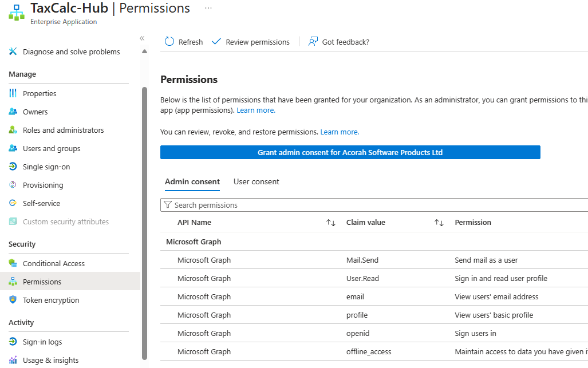588x368 pixels.
Task: Click the Got feedback icon
Action: tap(313, 42)
